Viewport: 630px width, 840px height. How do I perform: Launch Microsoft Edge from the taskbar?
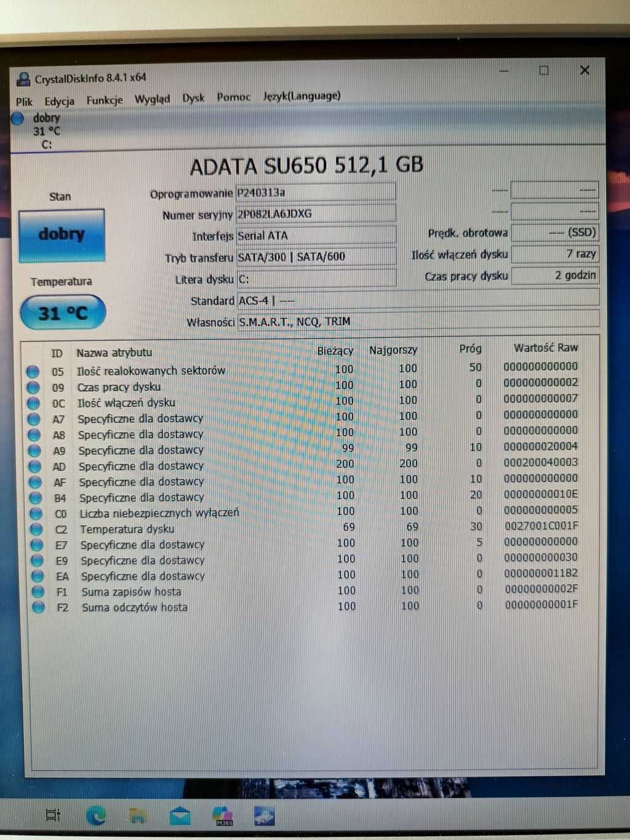click(96, 816)
